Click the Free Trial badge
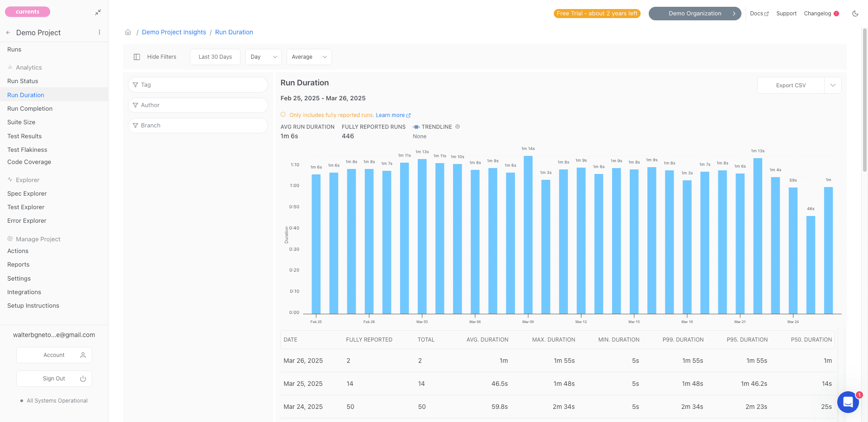This screenshot has width=868, height=422. pos(597,14)
